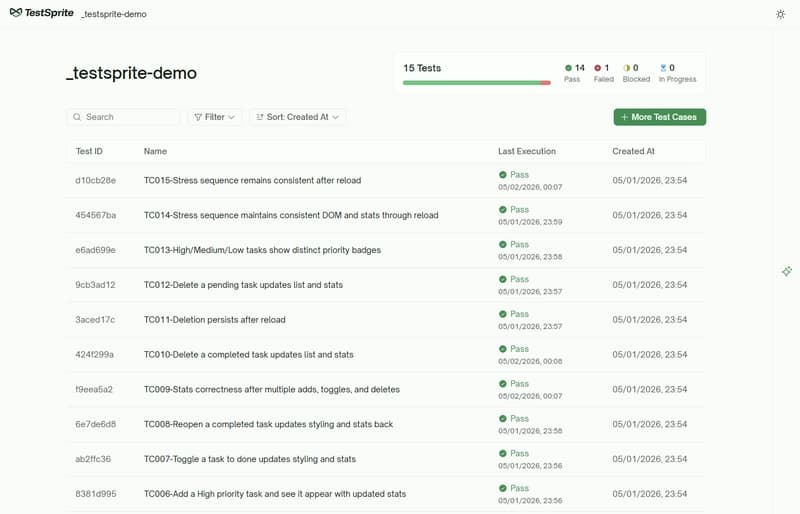Click the _testsprite-demo page title
The width and height of the screenshot is (800, 514).
point(131,73)
